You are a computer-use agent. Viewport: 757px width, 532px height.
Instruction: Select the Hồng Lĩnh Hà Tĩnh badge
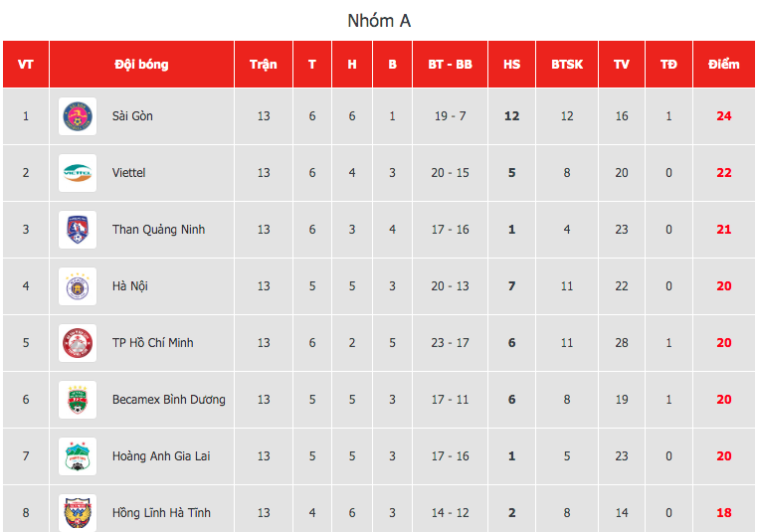tap(78, 513)
